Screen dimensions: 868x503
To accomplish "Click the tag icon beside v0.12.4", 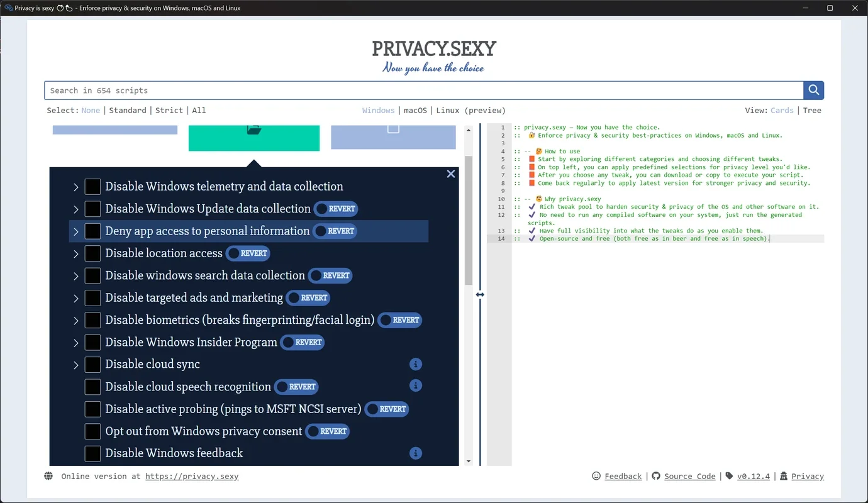I will pos(729,476).
